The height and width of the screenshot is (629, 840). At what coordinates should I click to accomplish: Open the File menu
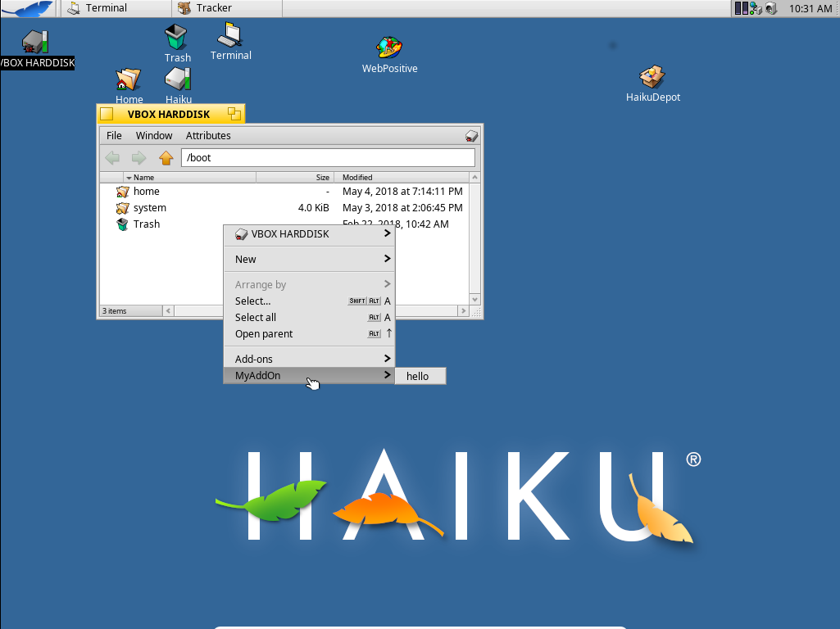pos(114,135)
